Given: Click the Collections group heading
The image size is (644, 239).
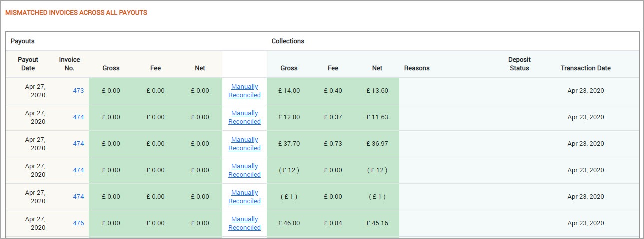Looking at the screenshot, I should point(288,41).
